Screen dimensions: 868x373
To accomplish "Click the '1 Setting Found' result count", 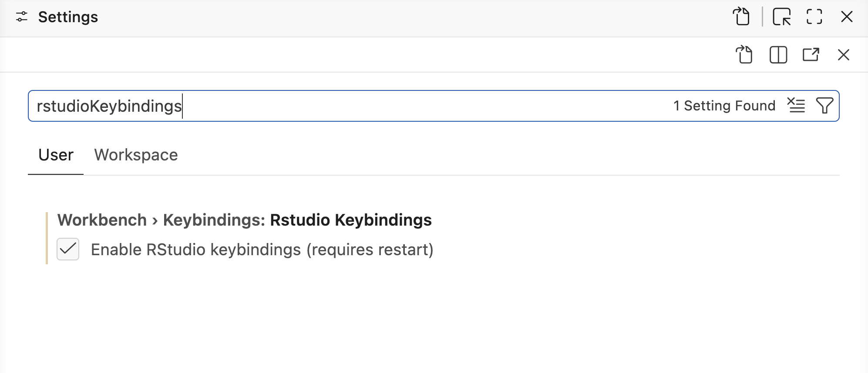I will point(724,106).
